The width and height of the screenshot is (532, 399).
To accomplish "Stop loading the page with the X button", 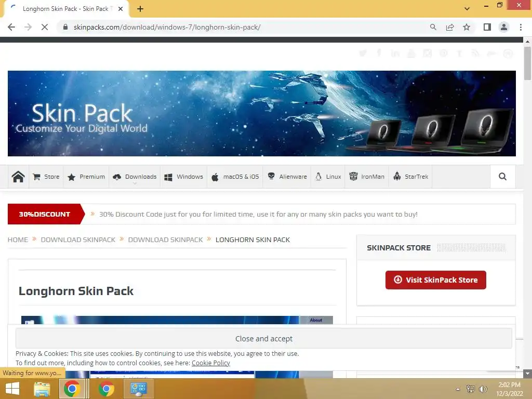I will pos(45,27).
